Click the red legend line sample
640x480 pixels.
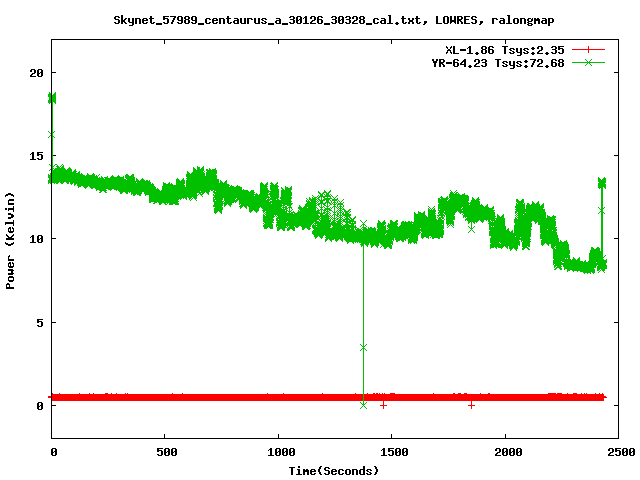point(588,50)
